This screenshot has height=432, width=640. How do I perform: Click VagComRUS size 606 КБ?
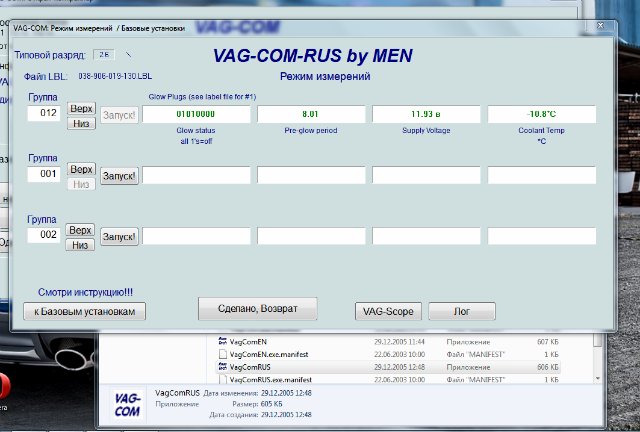[548, 367]
